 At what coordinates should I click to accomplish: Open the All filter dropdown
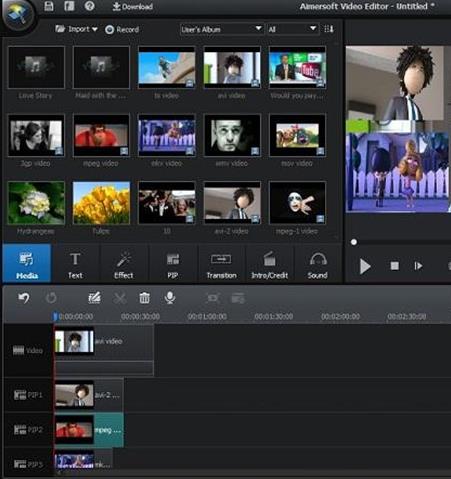[x=292, y=29]
